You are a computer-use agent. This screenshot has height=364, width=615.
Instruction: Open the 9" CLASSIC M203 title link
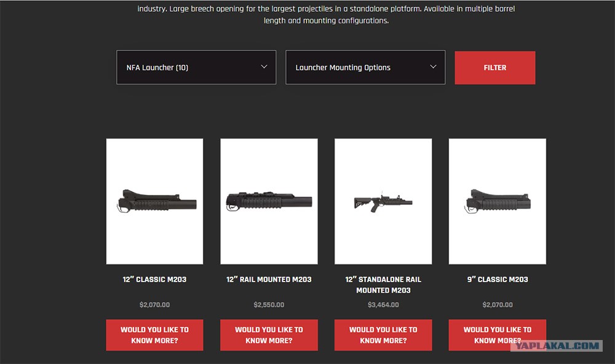(498, 279)
